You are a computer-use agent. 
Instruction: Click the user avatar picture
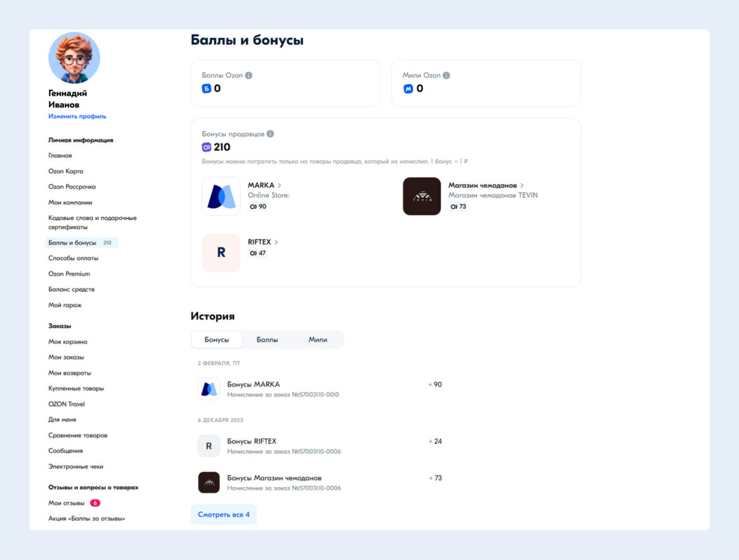[74, 58]
